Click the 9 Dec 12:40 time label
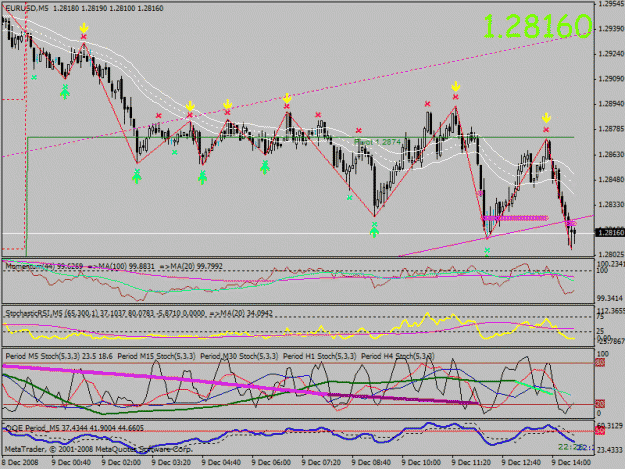 pos(521,463)
